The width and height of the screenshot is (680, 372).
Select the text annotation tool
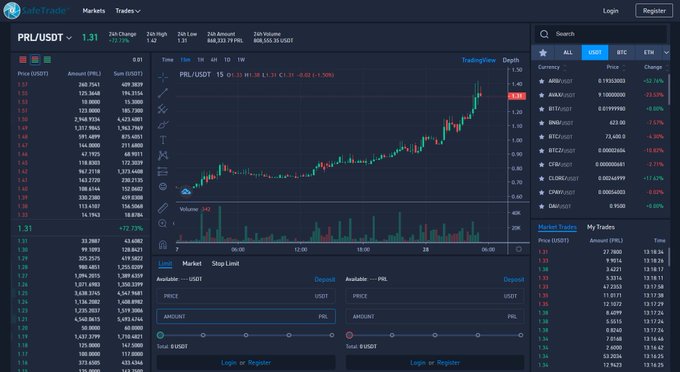pyautogui.click(x=163, y=140)
